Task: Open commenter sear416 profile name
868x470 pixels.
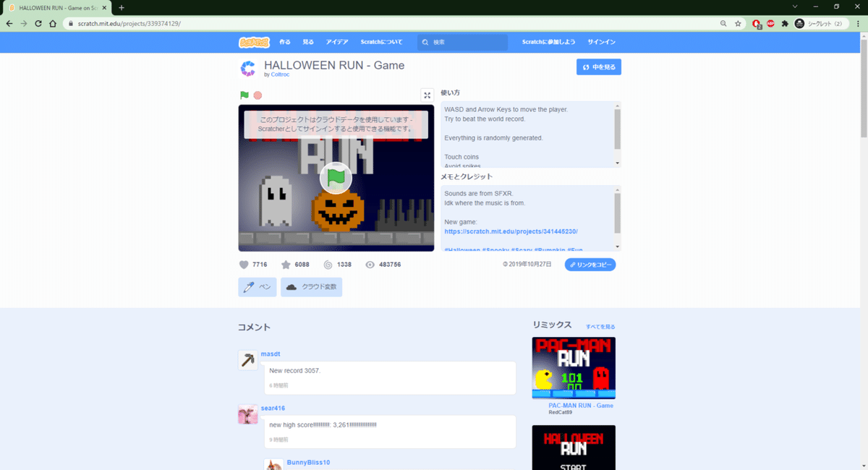Action: coord(273,409)
